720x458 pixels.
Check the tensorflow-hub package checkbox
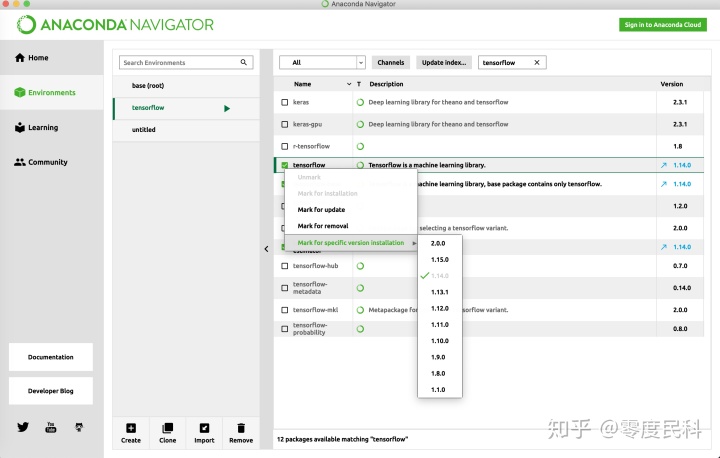pos(285,266)
